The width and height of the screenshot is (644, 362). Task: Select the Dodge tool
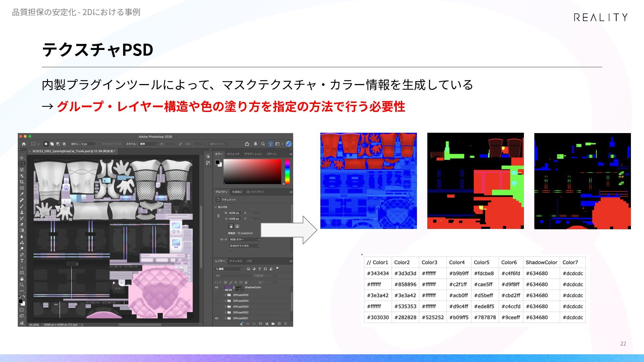coord(22,249)
